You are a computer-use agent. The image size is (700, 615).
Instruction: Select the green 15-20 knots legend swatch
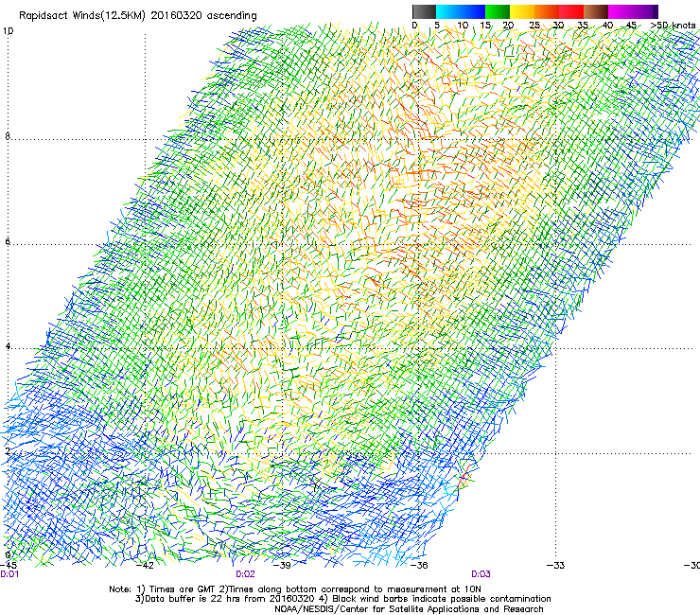[x=498, y=11]
